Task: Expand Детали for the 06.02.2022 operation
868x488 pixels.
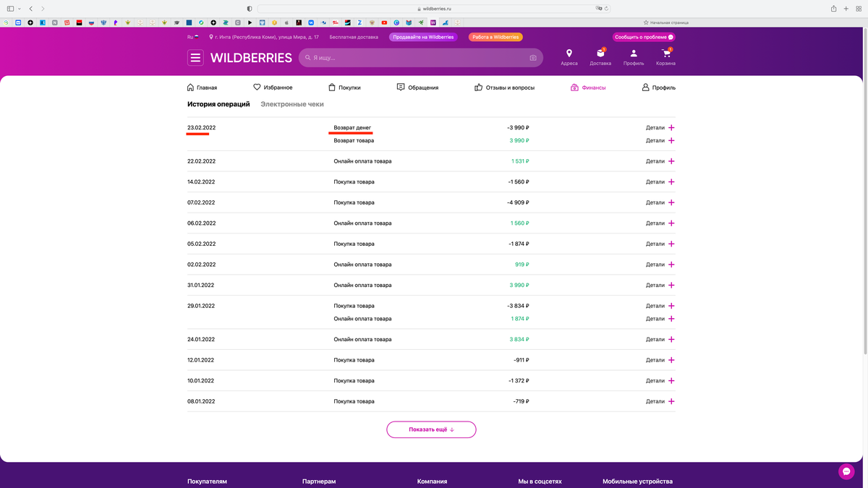Action: pyautogui.click(x=660, y=223)
